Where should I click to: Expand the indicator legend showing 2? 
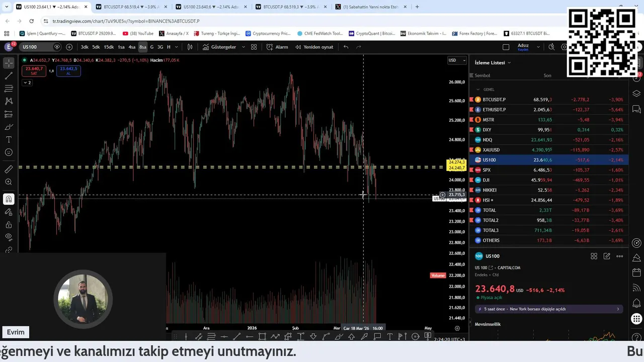[27, 82]
